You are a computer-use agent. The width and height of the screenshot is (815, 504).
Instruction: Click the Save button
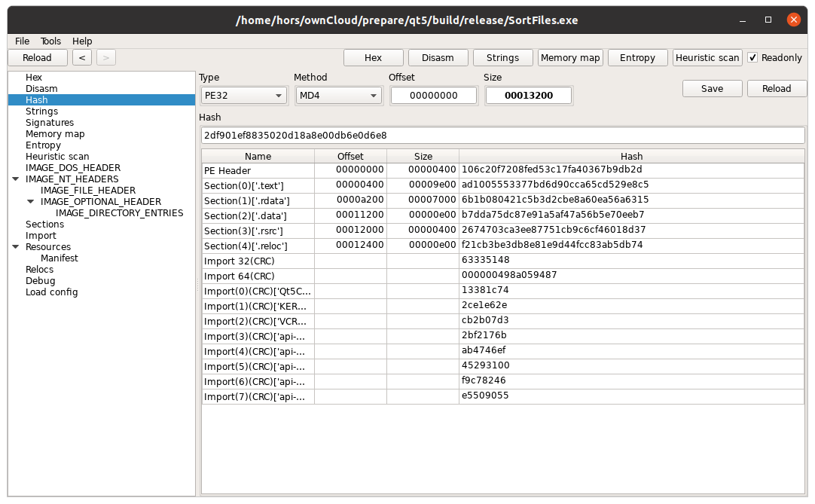[712, 88]
